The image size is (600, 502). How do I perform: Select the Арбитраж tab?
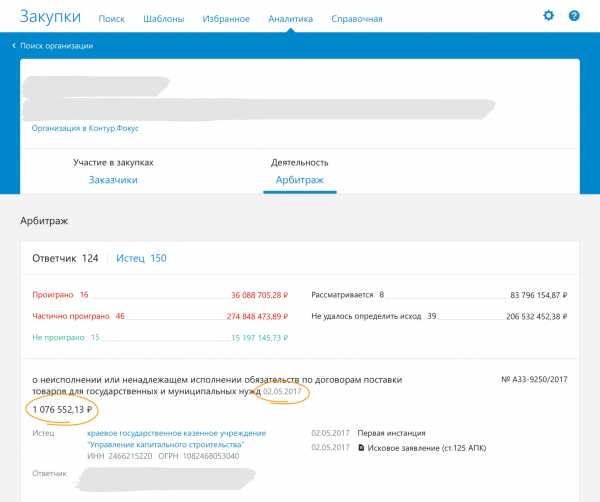pos(300,180)
